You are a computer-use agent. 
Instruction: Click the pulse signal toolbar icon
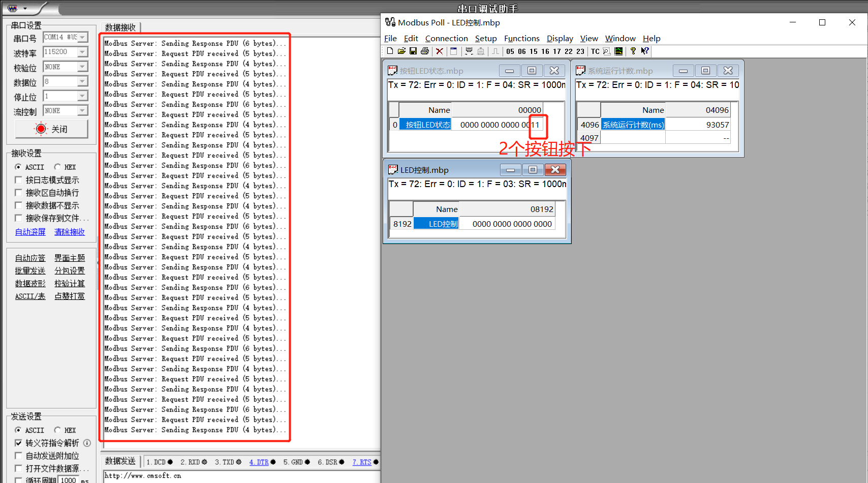(495, 51)
